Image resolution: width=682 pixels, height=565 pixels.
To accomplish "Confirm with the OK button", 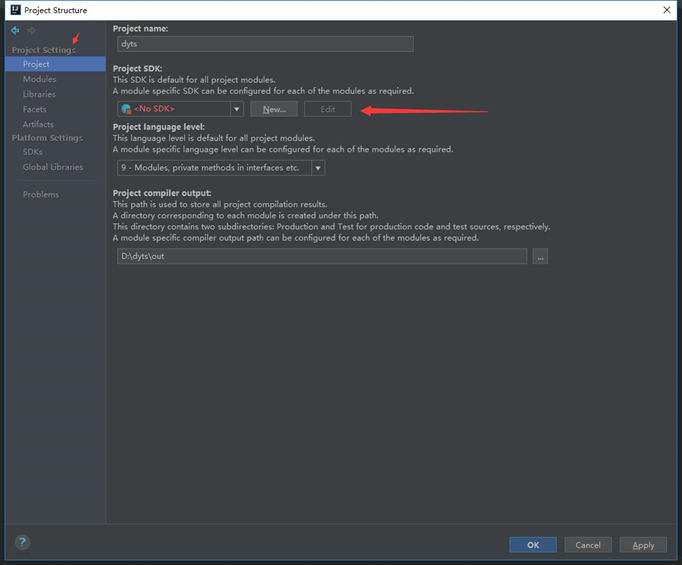I will click(533, 545).
